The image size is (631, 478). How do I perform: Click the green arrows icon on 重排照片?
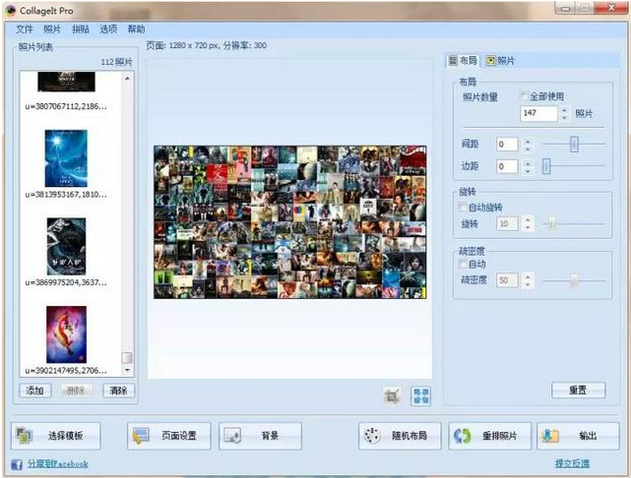click(x=462, y=436)
